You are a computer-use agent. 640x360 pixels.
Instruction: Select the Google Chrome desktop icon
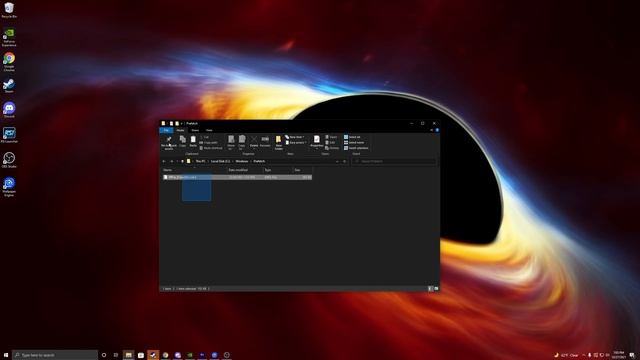tap(9, 62)
